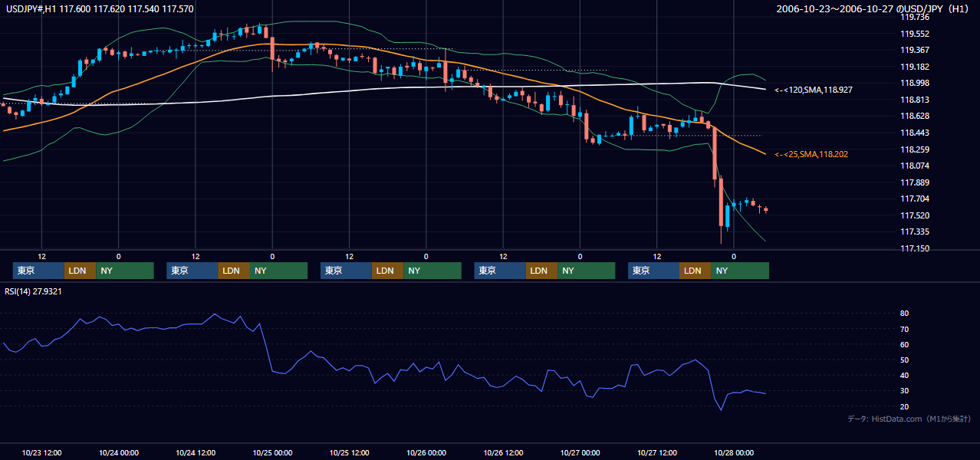980x460 pixels.
Task: Click RSI axis level 70
Action: click(904, 329)
